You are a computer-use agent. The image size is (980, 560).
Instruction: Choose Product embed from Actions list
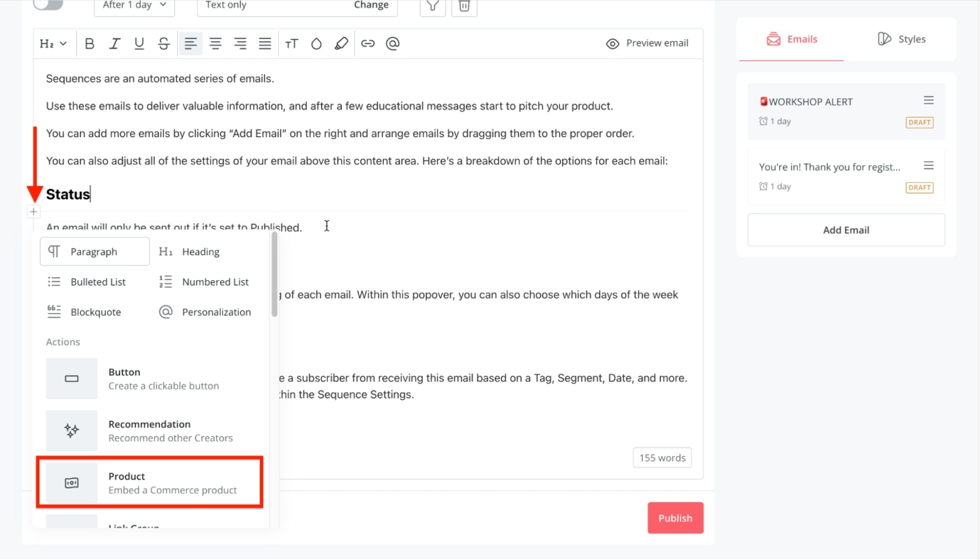coord(150,483)
